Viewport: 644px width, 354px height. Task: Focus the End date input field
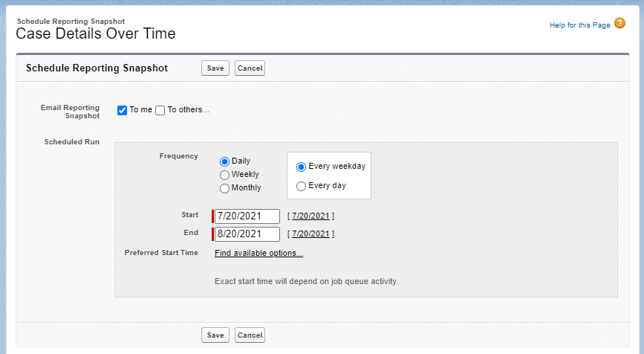pyautogui.click(x=247, y=234)
